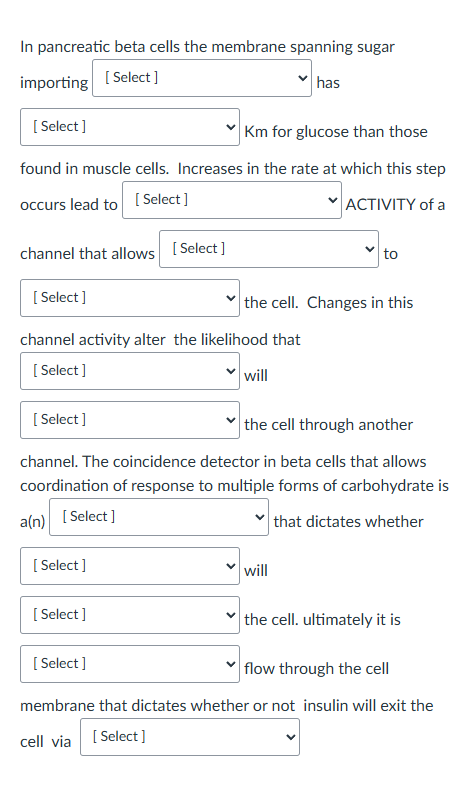This screenshot has width=472, height=791.
Task: Click the chevron of the final "cell via" dropdown
Action: click(290, 737)
